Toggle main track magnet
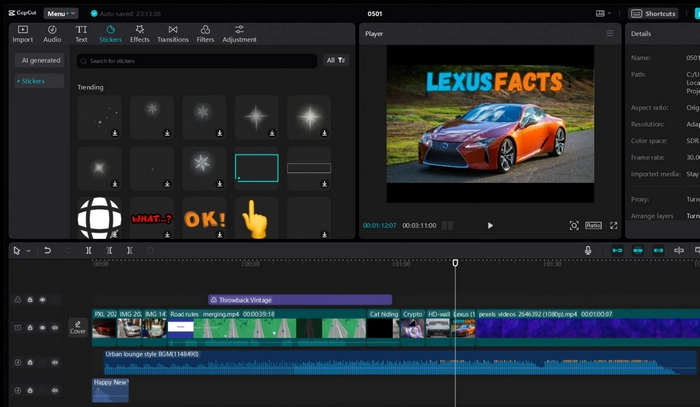The image size is (700, 407). [617, 250]
